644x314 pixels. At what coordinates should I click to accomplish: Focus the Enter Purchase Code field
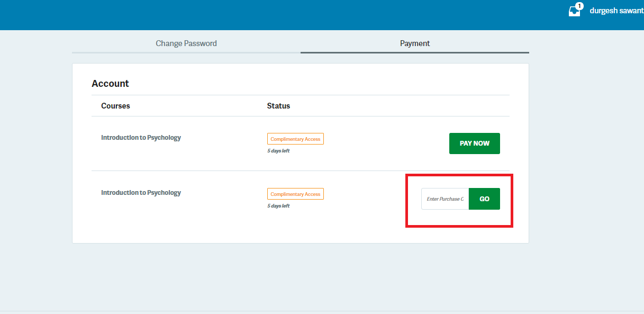(x=445, y=199)
